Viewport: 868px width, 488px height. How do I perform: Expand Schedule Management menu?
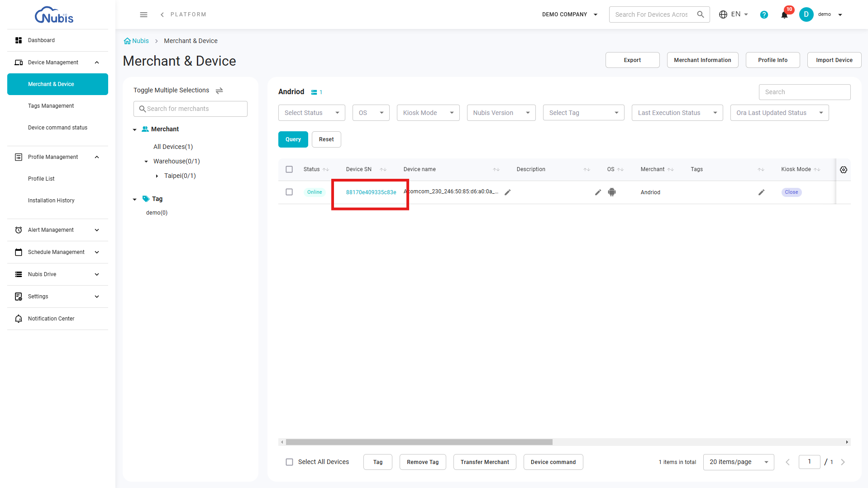coord(57,252)
